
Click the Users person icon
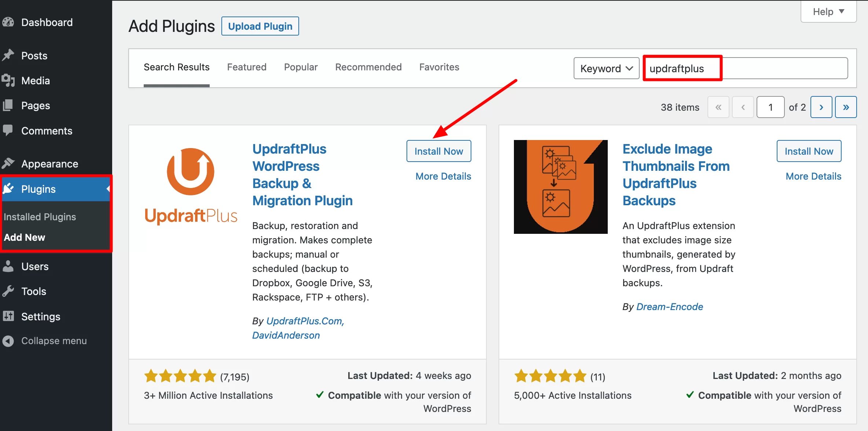8,266
